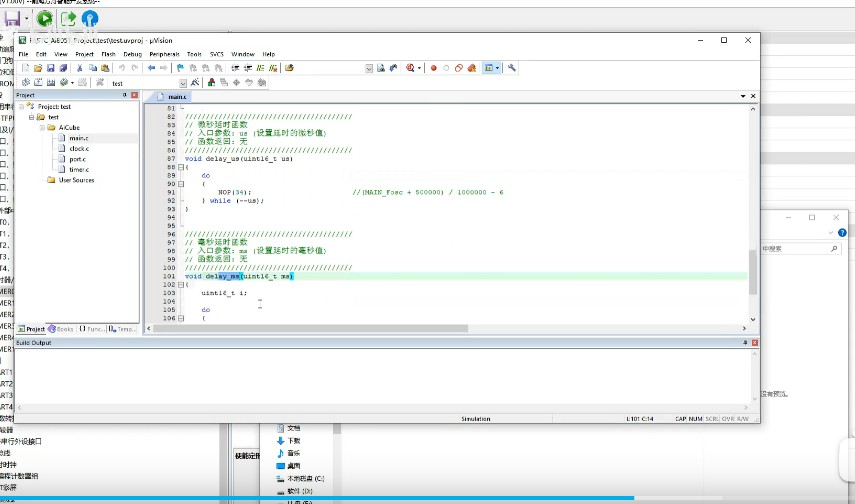
Task: Click the editor vertical scrollbar thumb
Action: [x=753, y=270]
